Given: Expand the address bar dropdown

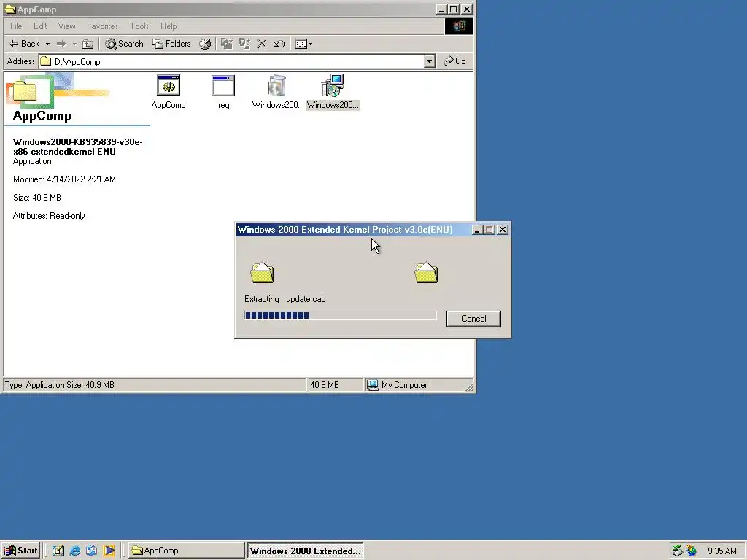Looking at the screenshot, I should pyautogui.click(x=430, y=61).
